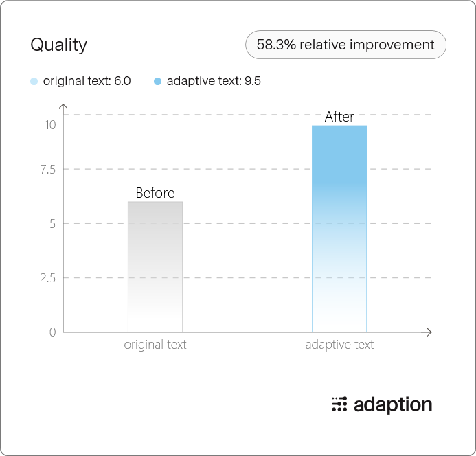Click the adaption logo icon
Viewport: 476px width, 456px height.
[339, 404]
